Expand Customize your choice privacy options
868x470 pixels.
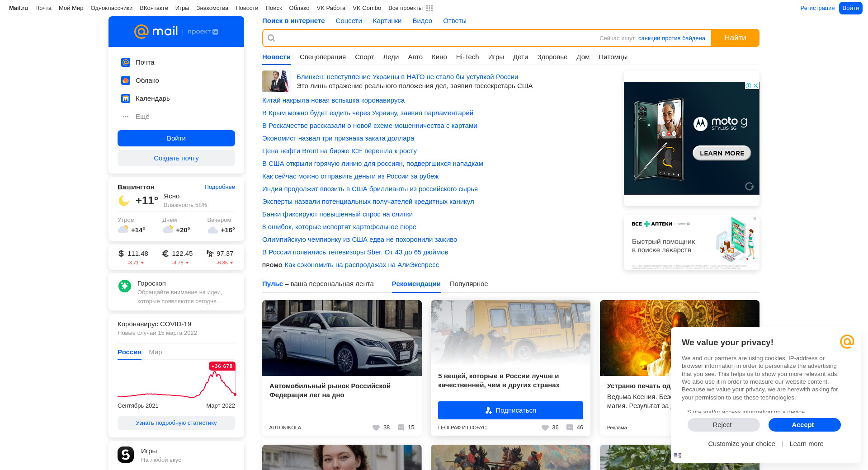[741, 444]
